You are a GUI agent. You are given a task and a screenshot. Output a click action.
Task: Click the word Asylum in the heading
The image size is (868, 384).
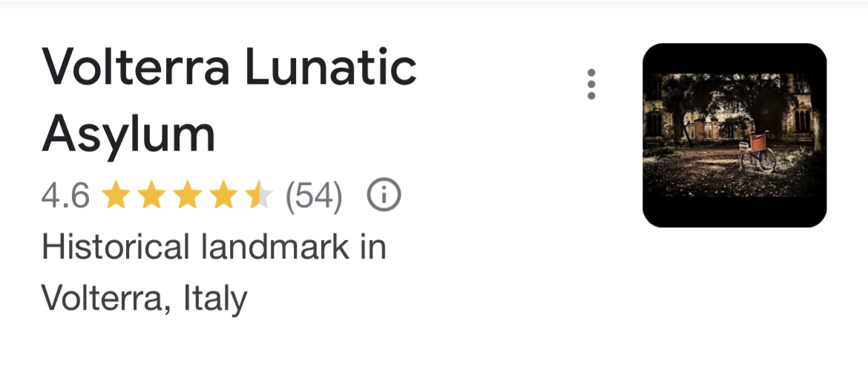pos(128,135)
